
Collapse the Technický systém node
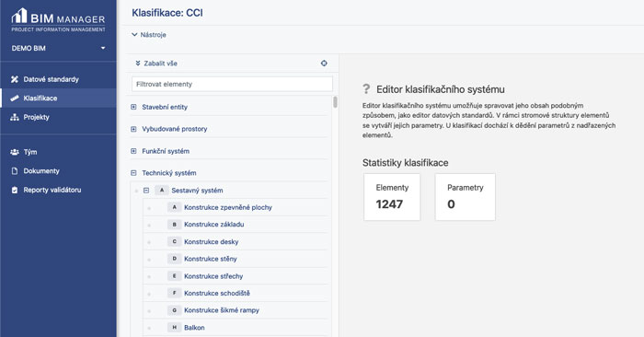133,173
